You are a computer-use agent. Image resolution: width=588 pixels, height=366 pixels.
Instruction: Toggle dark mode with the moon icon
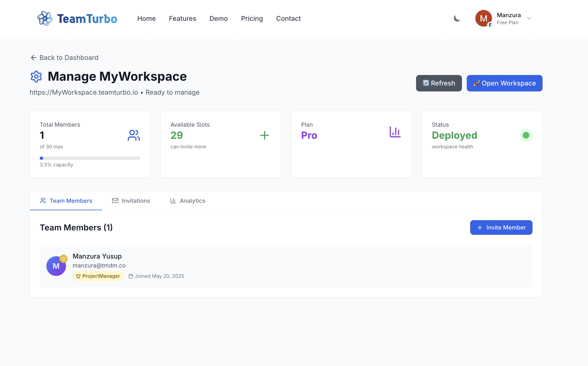tap(457, 18)
